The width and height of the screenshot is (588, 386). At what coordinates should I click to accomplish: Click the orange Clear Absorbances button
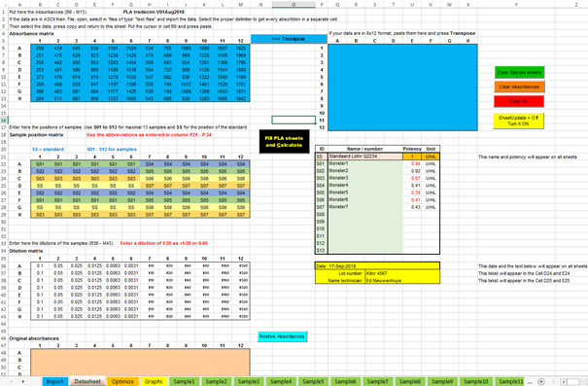[x=519, y=87]
